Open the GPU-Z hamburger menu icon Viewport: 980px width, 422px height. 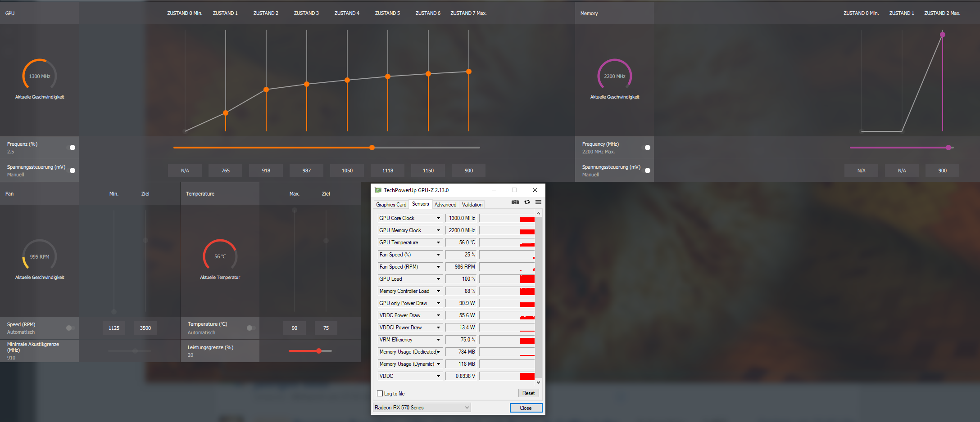point(538,202)
